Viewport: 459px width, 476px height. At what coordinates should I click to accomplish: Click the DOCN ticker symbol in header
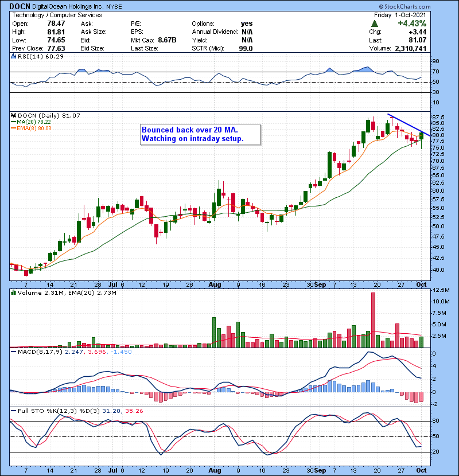[20, 6]
